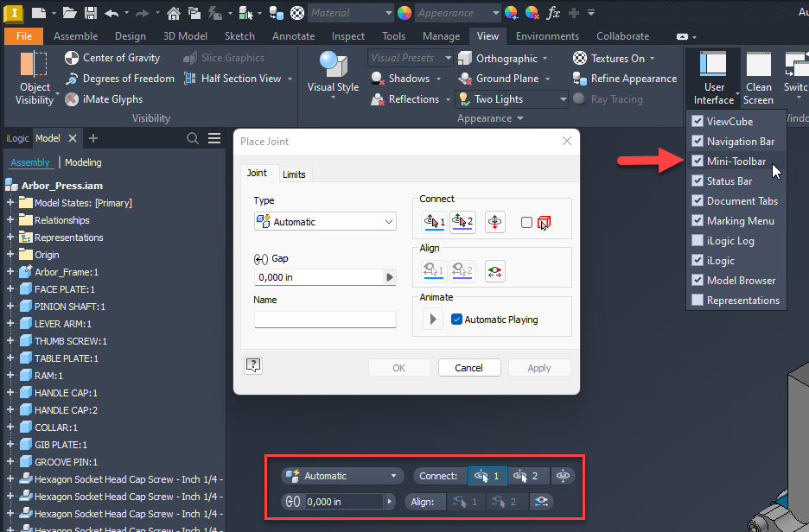Click the Modeling link in browser
This screenshot has height=532, width=809.
tap(83, 162)
